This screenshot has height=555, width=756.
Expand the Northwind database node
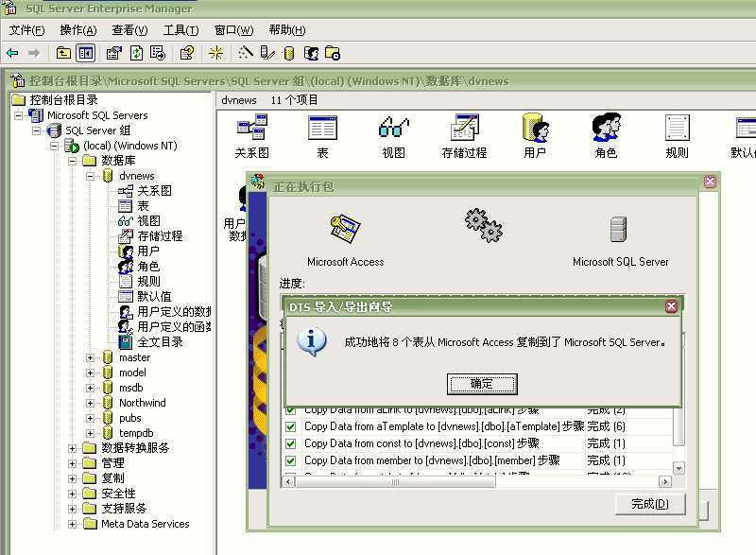point(90,403)
